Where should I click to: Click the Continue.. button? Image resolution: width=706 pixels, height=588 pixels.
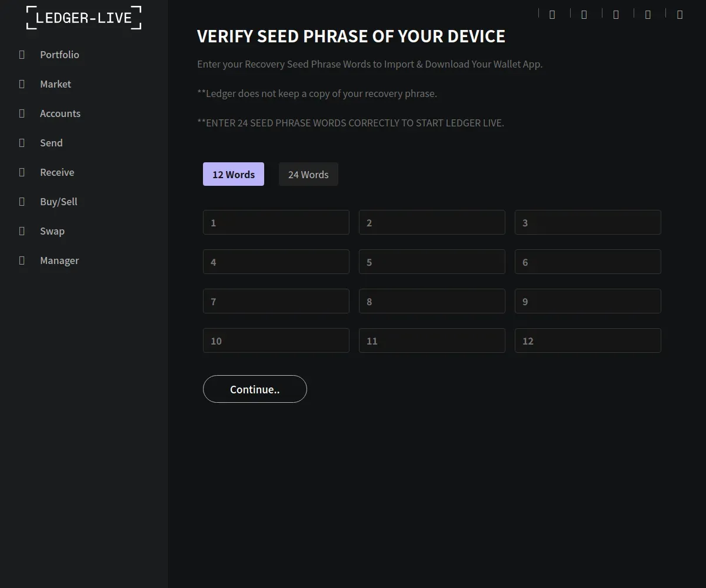[x=255, y=389]
